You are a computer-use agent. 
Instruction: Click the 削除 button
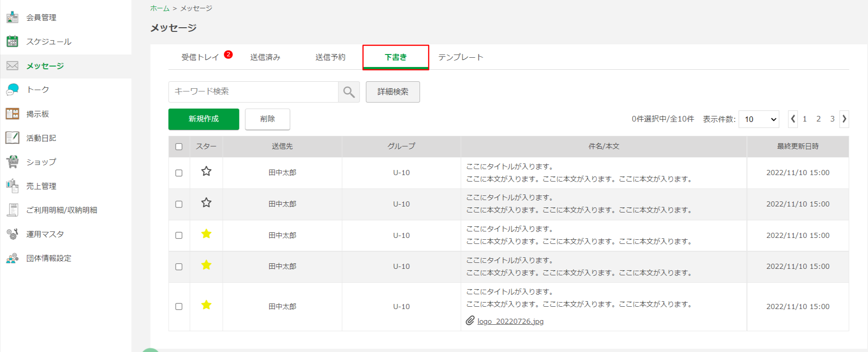pyautogui.click(x=268, y=119)
